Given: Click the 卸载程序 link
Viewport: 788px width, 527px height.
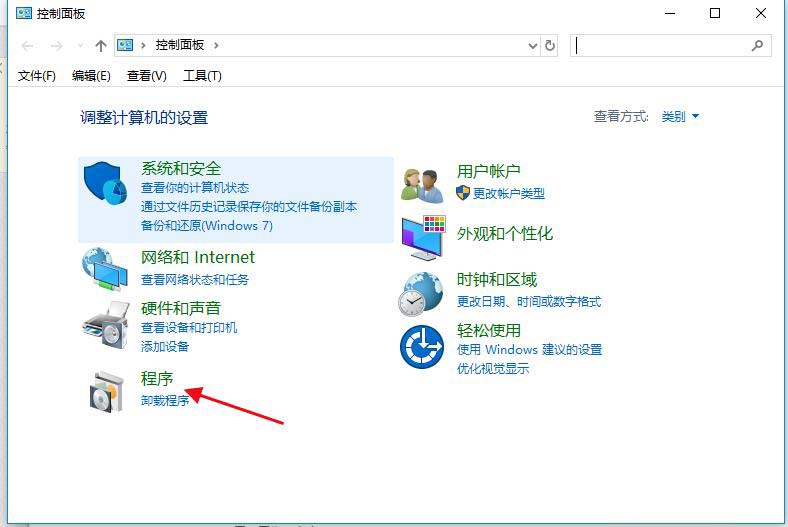Looking at the screenshot, I should click(165, 400).
